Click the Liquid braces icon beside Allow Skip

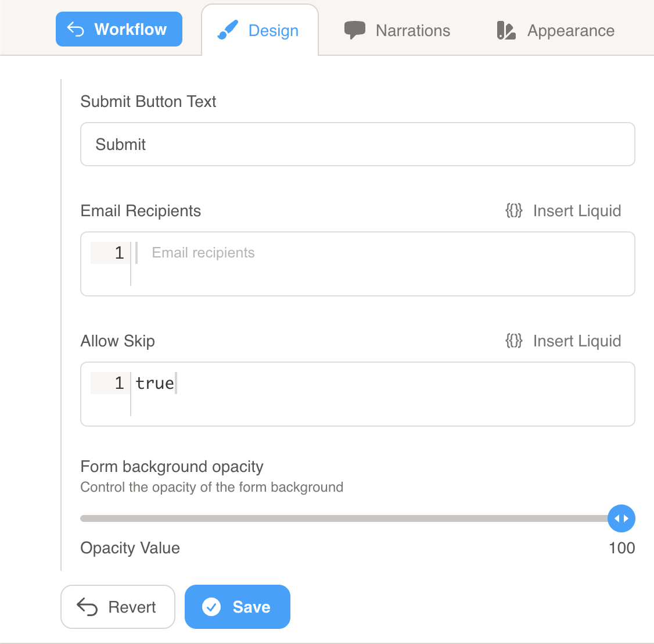[x=514, y=341]
